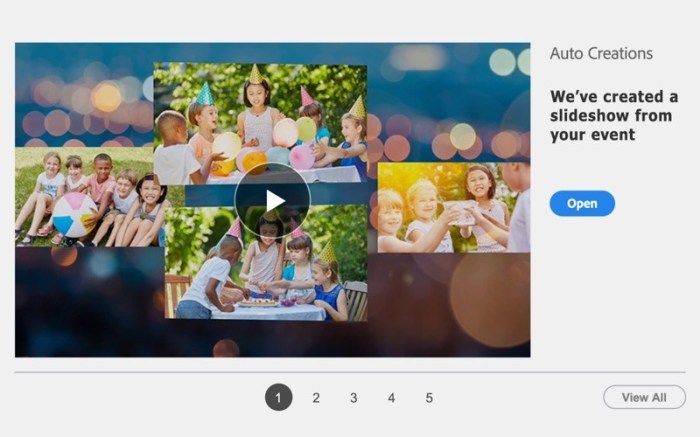Go to auto creation page 2

316,397
